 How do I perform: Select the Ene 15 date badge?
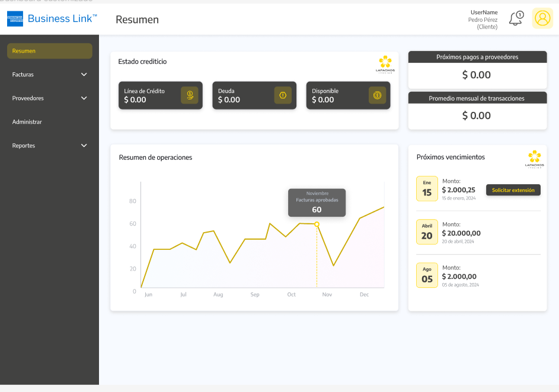[x=427, y=189]
